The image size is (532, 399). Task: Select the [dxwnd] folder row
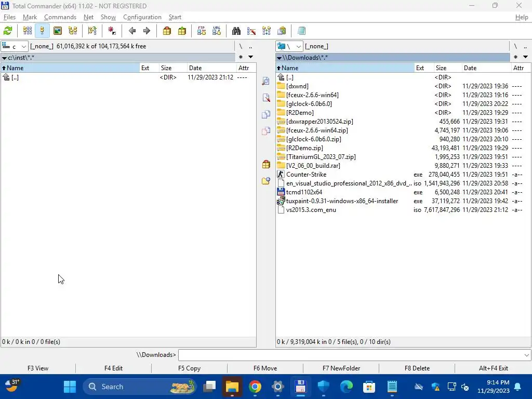[x=403, y=86]
